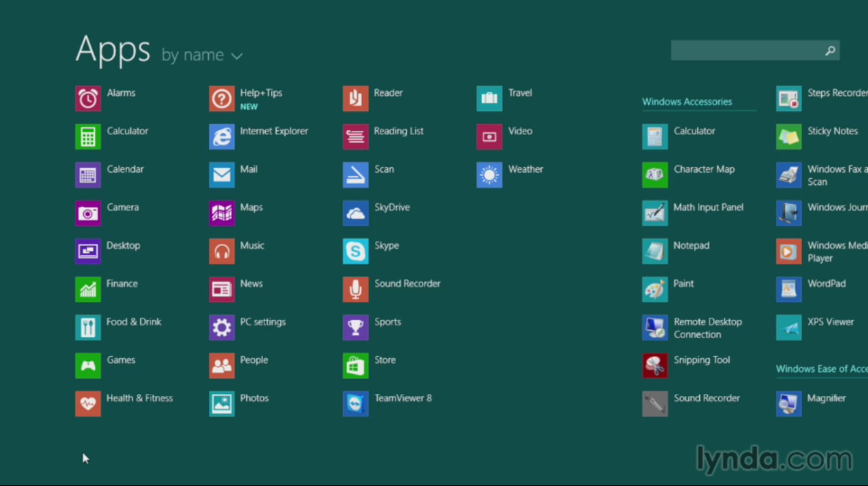The height and width of the screenshot is (486, 868).
Task: Open the Travel suitcase icon
Action: (490, 99)
